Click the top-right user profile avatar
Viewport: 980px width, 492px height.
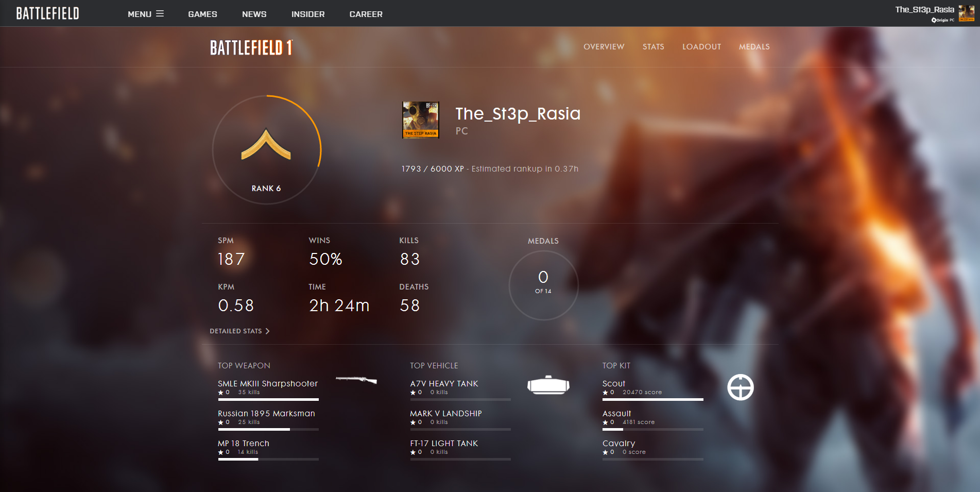[x=966, y=13]
